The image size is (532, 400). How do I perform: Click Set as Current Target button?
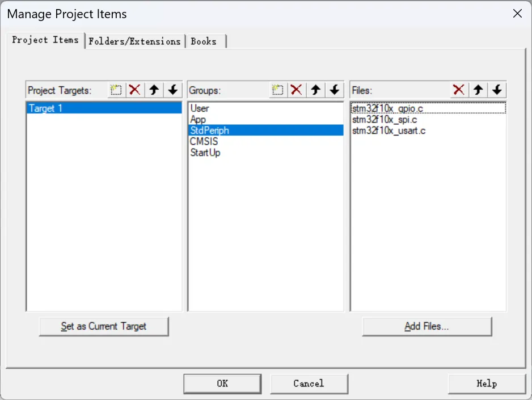click(104, 326)
